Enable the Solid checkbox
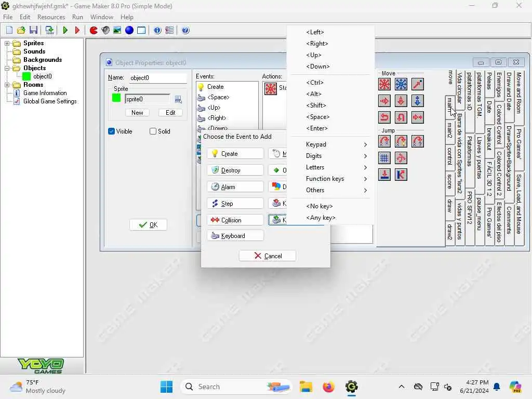Screen dimensions: 532x399 click(x=153, y=131)
